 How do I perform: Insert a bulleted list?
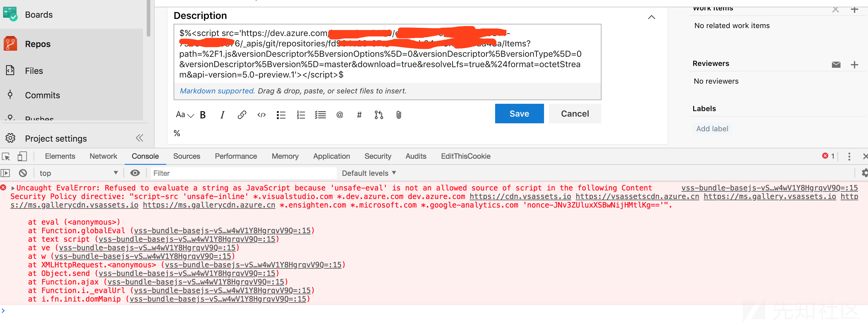[x=281, y=115]
